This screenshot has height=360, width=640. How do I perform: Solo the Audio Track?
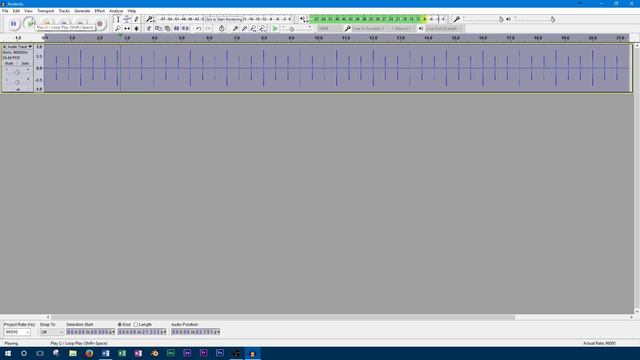click(25, 63)
